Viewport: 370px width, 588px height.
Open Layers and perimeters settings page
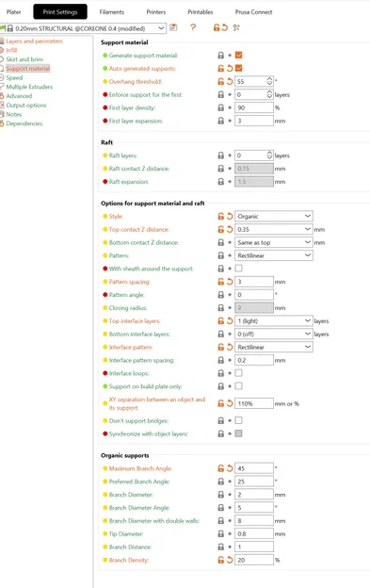click(34, 41)
